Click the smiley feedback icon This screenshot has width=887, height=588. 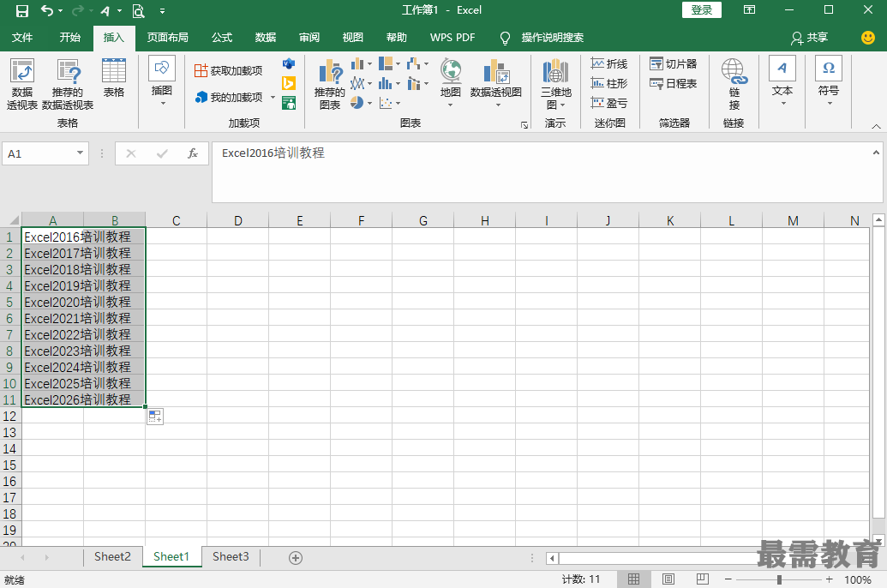868,38
